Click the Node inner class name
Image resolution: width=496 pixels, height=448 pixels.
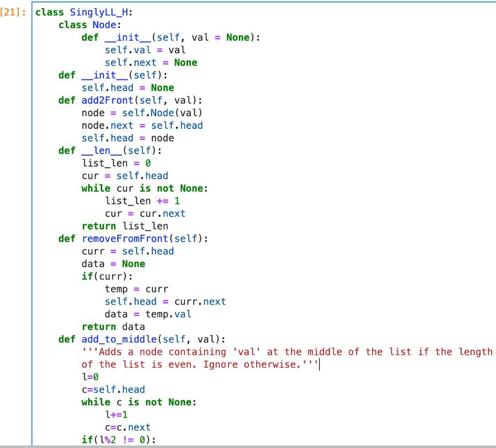click(x=103, y=25)
